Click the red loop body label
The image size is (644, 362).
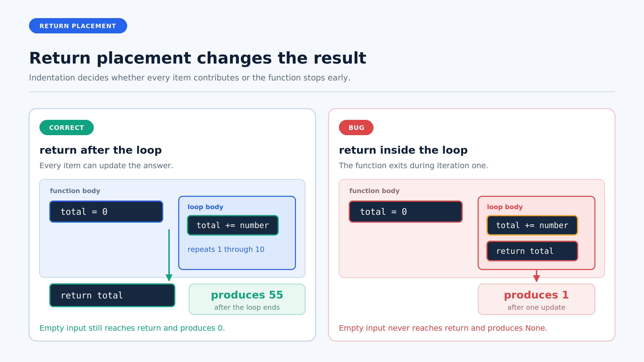(505, 207)
